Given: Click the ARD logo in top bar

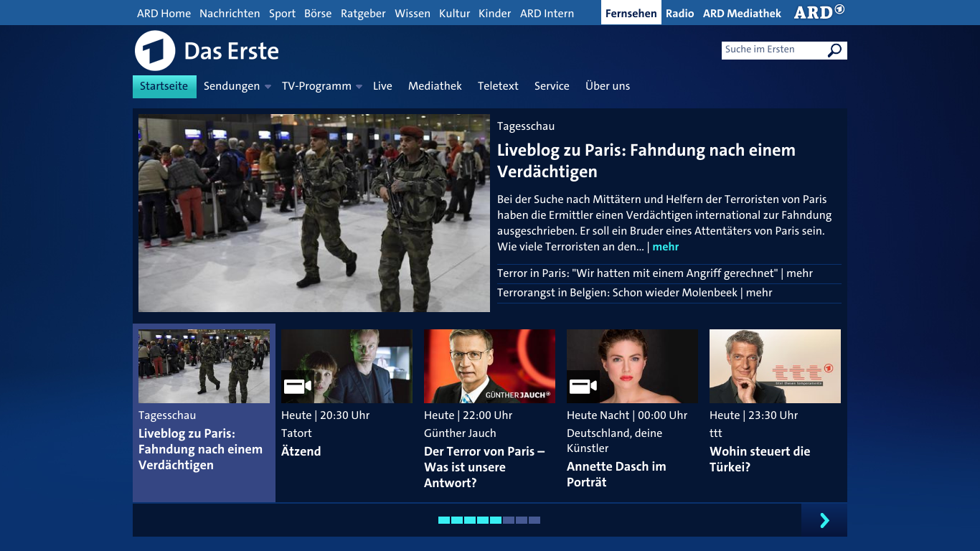Looking at the screenshot, I should pyautogui.click(x=819, y=13).
